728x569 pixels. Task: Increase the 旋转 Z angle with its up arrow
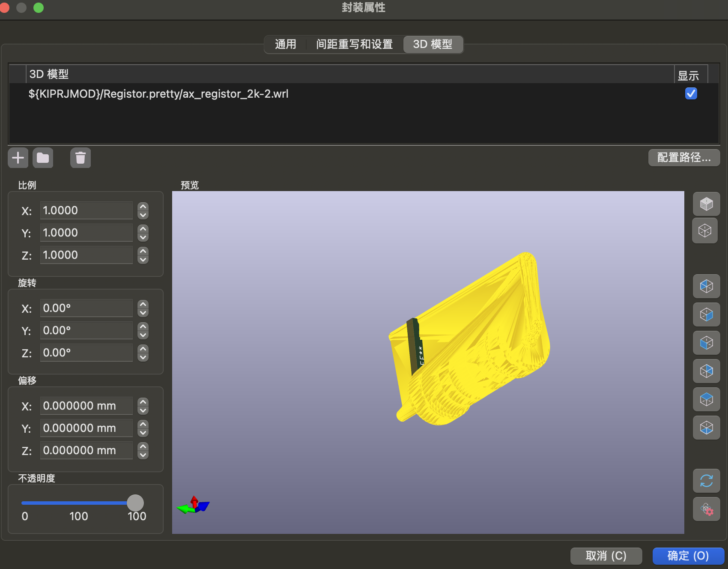tap(143, 349)
